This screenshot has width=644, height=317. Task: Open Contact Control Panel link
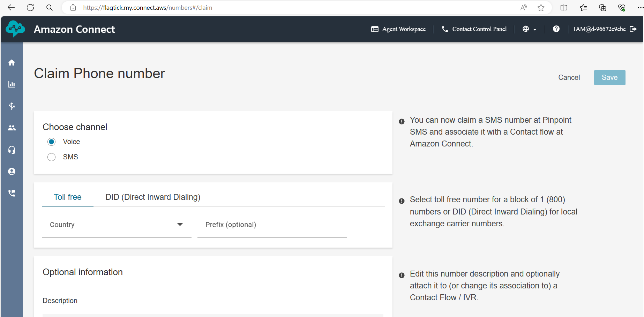(x=474, y=29)
